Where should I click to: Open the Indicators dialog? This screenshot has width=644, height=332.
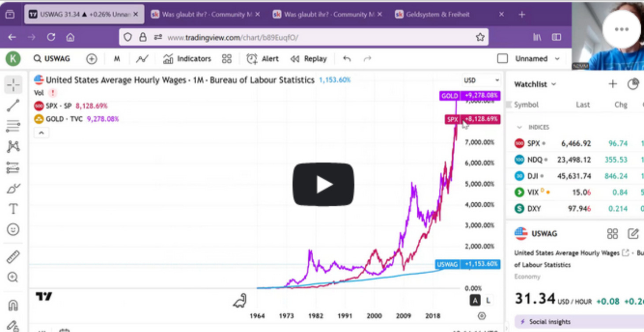tap(187, 59)
